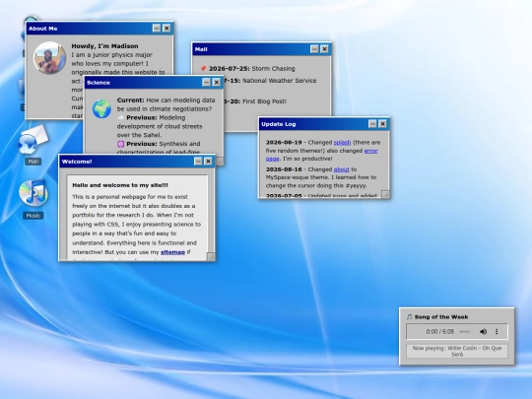Minimize the Update Log window

coord(372,124)
